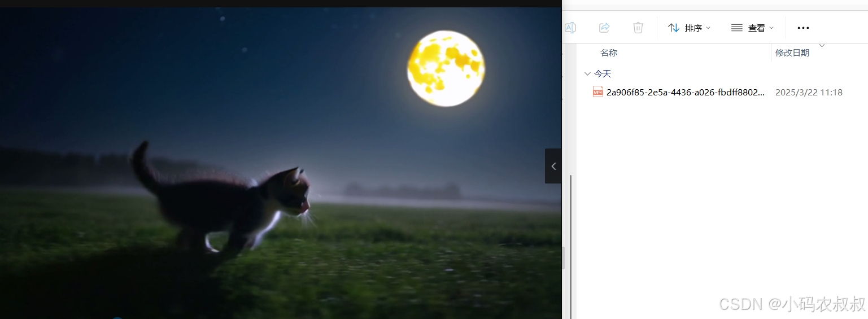Click the kitten in the video preview

pos(223,200)
